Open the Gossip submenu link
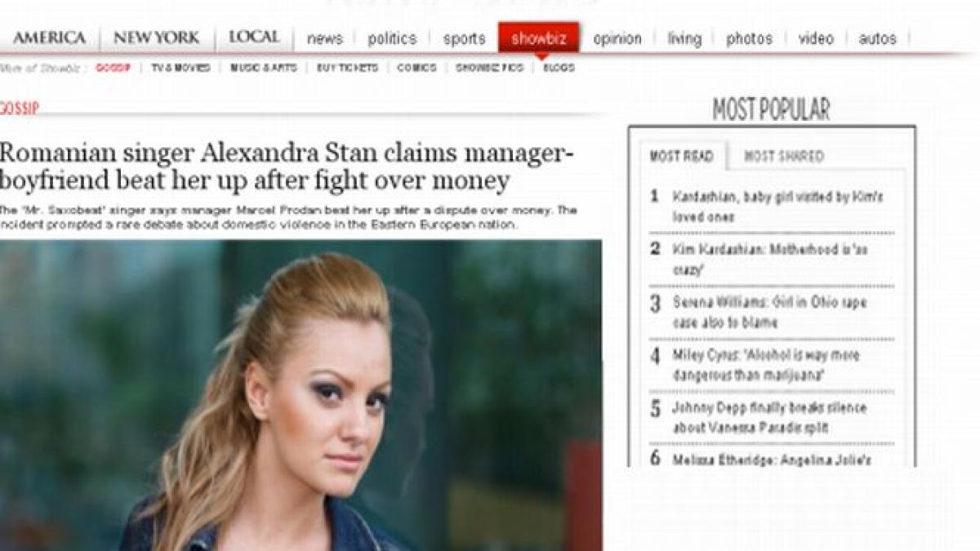Screen dimensions: 980x551 113,68
